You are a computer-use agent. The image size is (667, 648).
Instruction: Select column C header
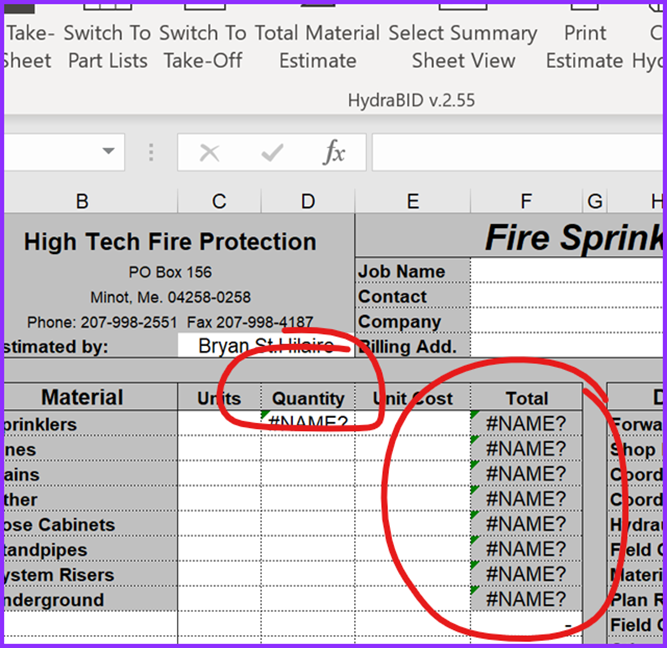219,202
